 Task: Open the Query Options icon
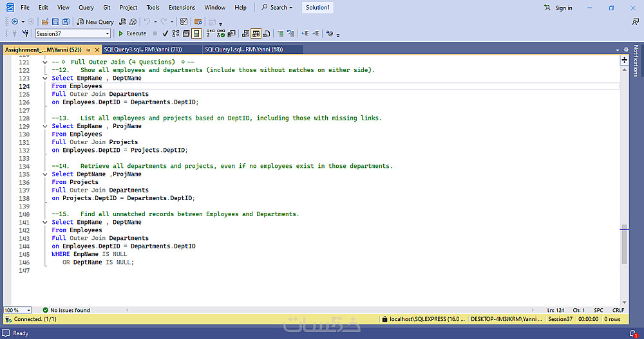(x=186, y=33)
